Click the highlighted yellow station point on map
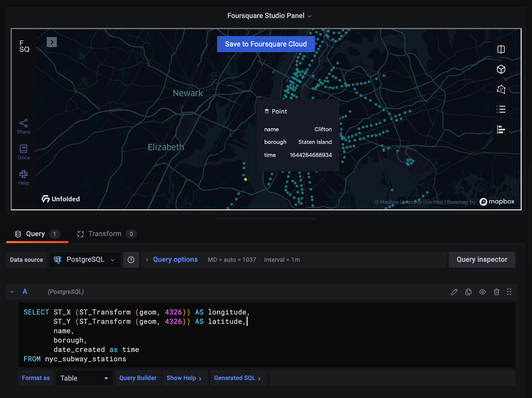Viewport: 532px width, 398px height. pos(246,180)
